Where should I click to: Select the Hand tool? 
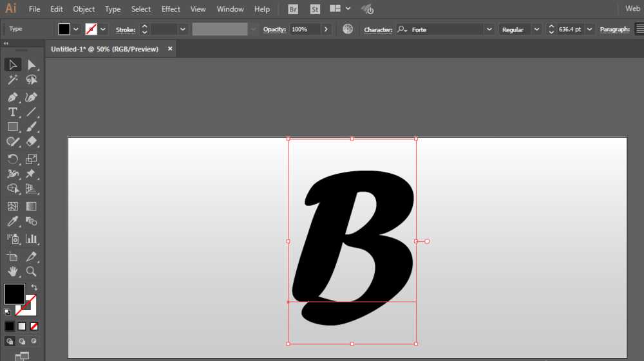12,271
